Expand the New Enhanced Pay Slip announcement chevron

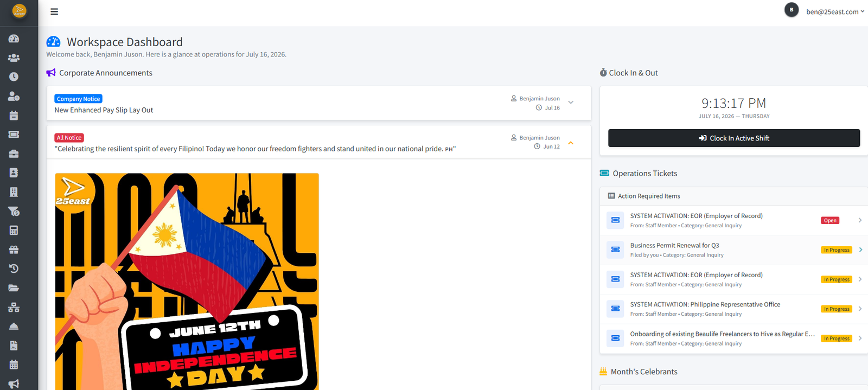click(571, 103)
